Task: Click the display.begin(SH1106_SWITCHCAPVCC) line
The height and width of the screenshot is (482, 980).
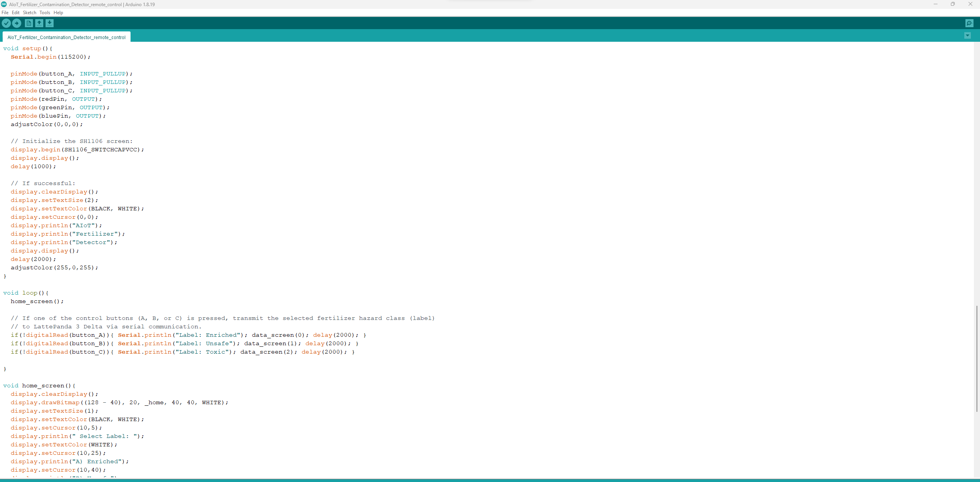Action: coord(77,149)
